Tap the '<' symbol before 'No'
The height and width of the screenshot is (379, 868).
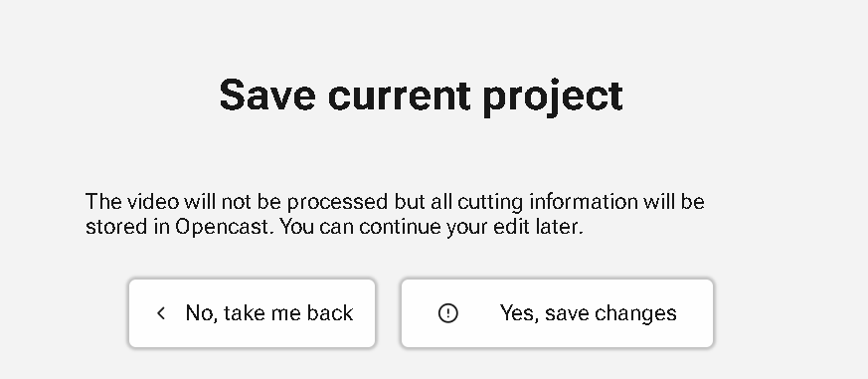pos(161,313)
